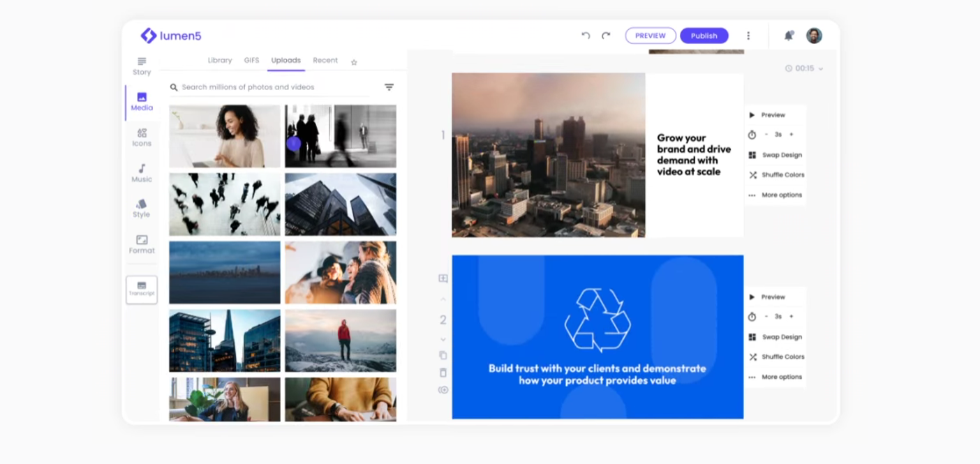980x464 pixels.
Task: Collapse scene 2 using the chevron
Action: tap(442, 340)
